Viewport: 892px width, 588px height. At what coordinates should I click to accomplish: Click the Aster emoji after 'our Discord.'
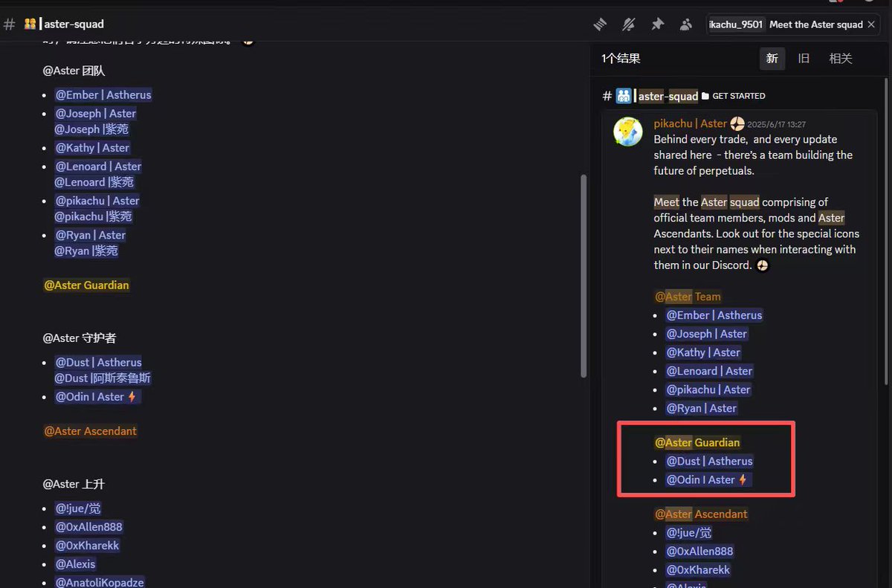[x=762, y=265]
